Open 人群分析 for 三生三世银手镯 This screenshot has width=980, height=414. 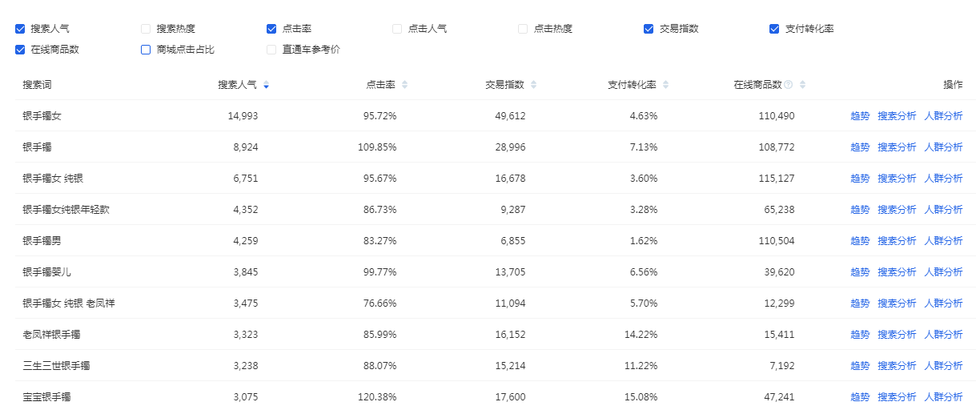click(x=943, y=366)
